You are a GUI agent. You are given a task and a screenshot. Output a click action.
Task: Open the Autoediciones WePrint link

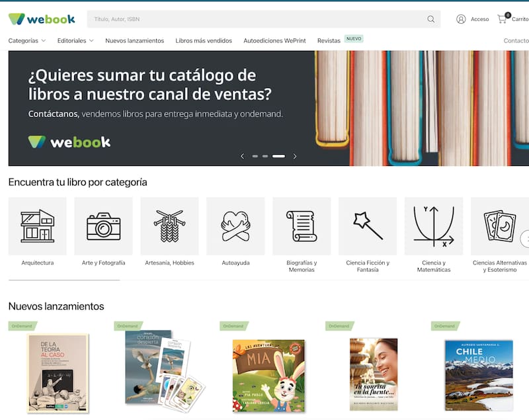click(x=274, y=40)
